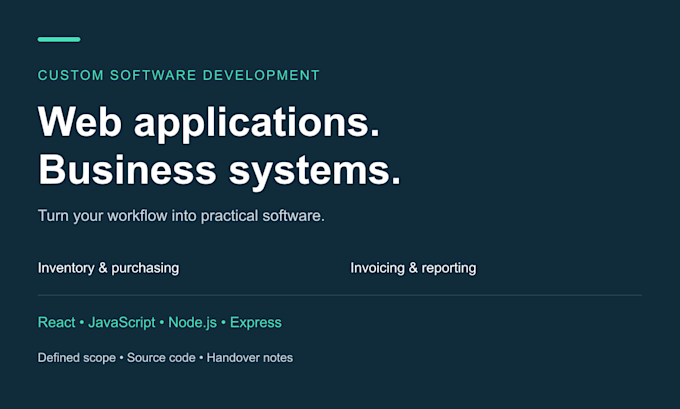Click the word 'React'

[56, 322]
